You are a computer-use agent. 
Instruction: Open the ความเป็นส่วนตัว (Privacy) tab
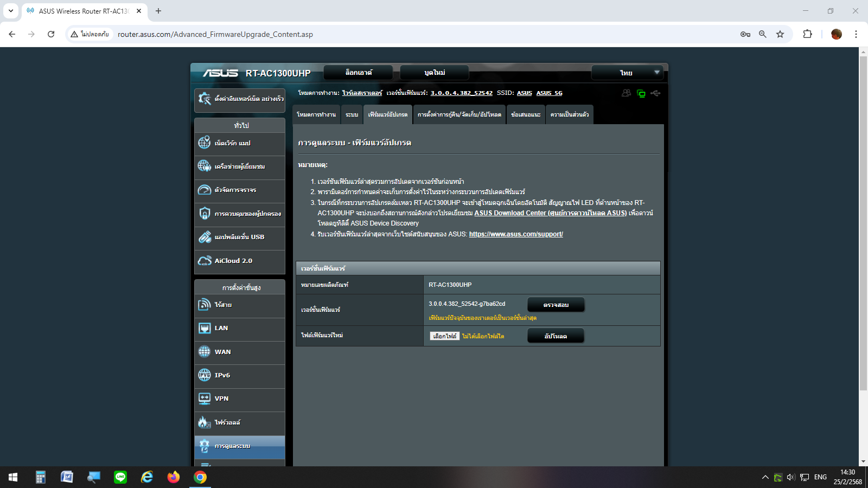click(569, 115)
